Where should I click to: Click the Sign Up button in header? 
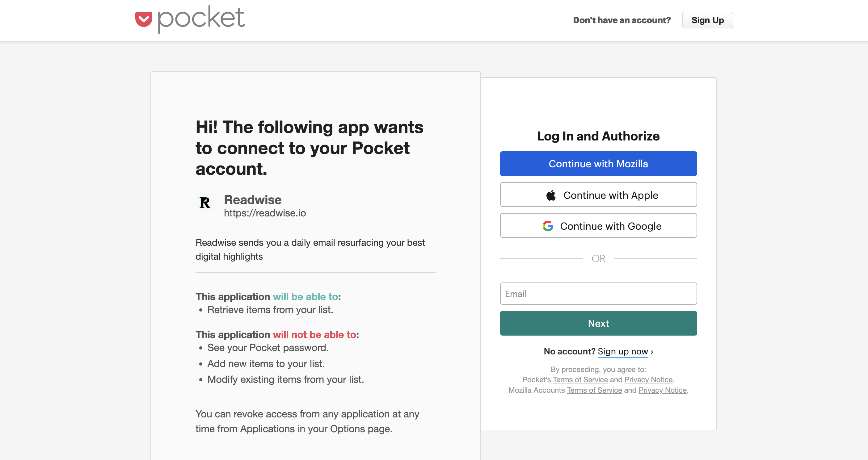point(708,20)
